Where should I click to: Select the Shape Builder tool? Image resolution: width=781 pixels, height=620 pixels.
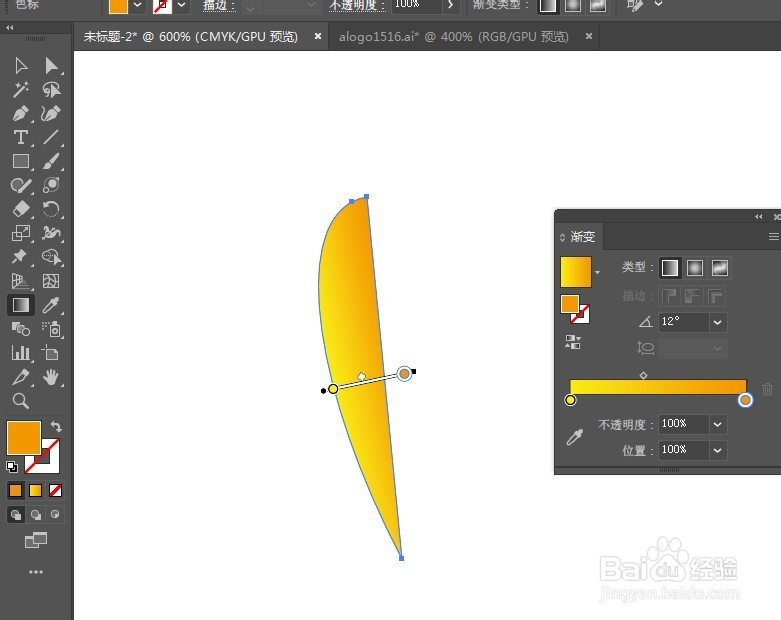pyautogui.click(x=51, y=257)
